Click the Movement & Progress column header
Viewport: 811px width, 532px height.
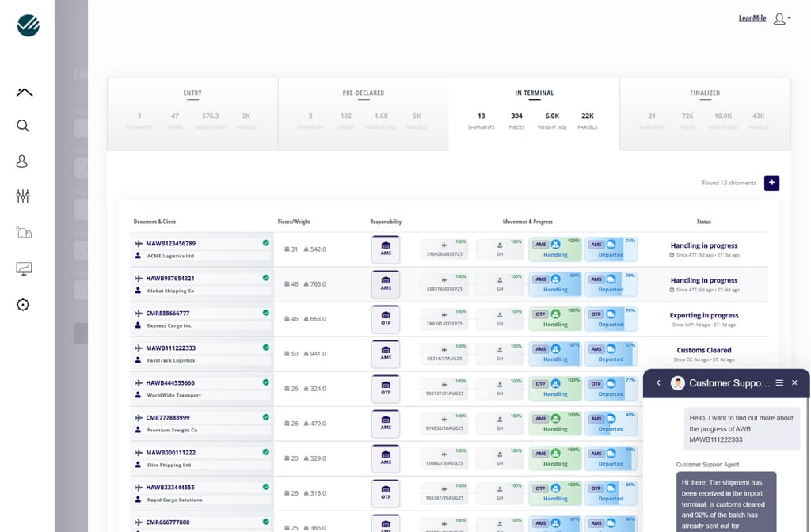coord(527,222)
